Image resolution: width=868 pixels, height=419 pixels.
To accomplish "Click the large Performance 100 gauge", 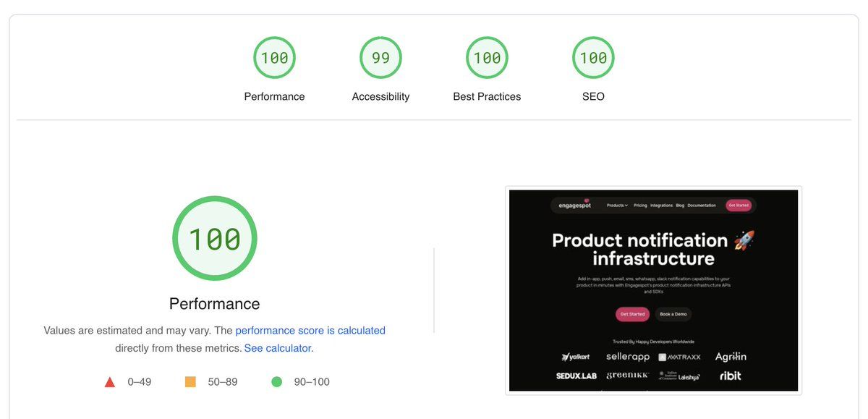I will click(x=215, y=239).
